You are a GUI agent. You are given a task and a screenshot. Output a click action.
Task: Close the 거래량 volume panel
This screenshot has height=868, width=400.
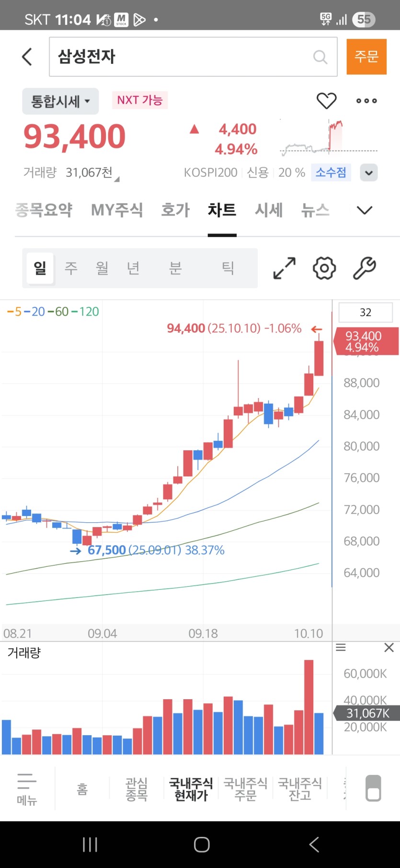pos(389,648)
